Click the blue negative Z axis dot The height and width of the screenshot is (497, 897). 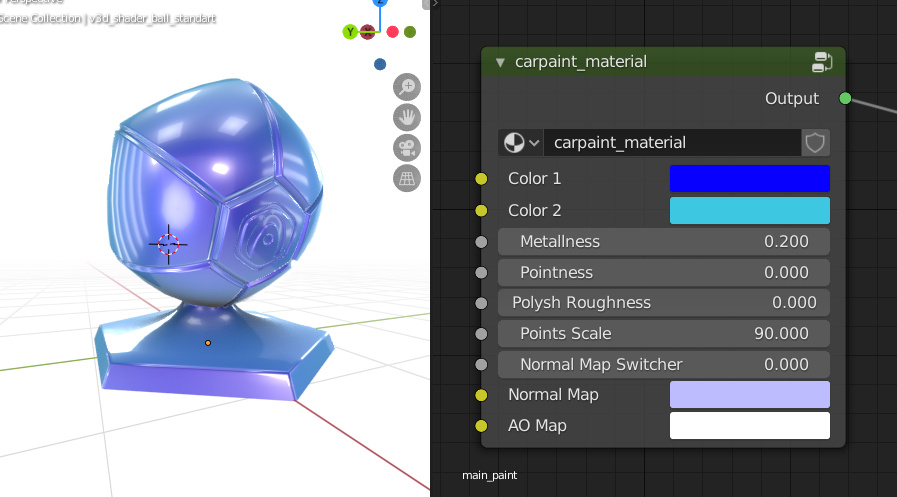[380, 64]
